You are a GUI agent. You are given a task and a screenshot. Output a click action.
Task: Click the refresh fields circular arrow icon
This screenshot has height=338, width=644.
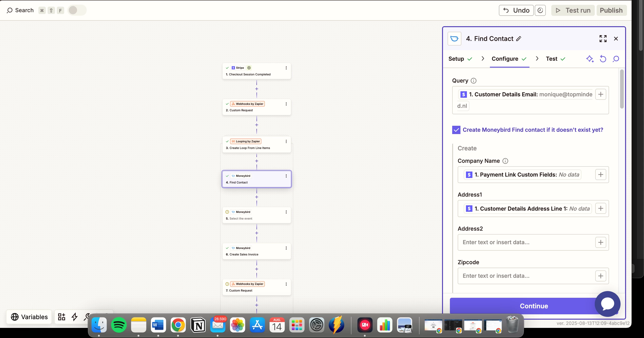603,59
